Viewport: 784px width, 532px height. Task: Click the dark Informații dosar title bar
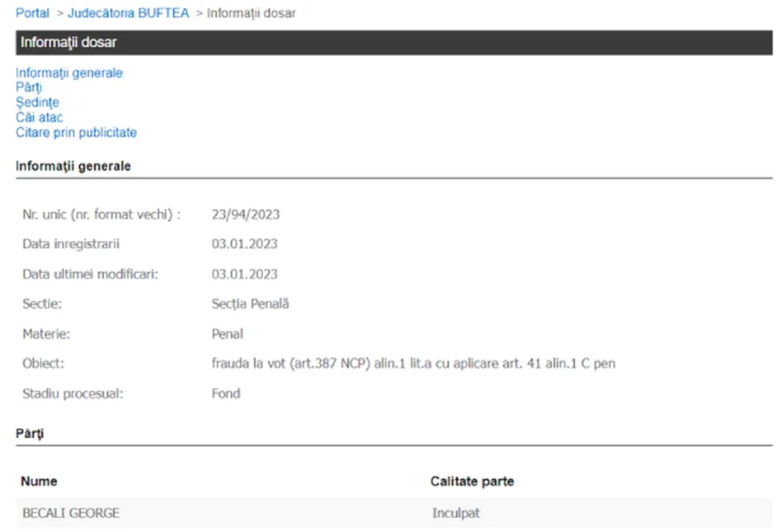click(393, 43)
